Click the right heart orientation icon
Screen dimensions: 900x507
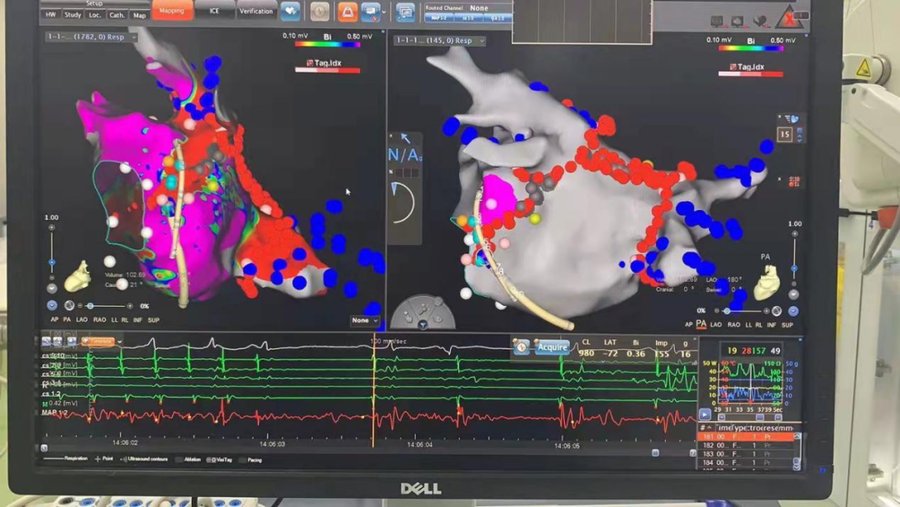coord(765,285)
